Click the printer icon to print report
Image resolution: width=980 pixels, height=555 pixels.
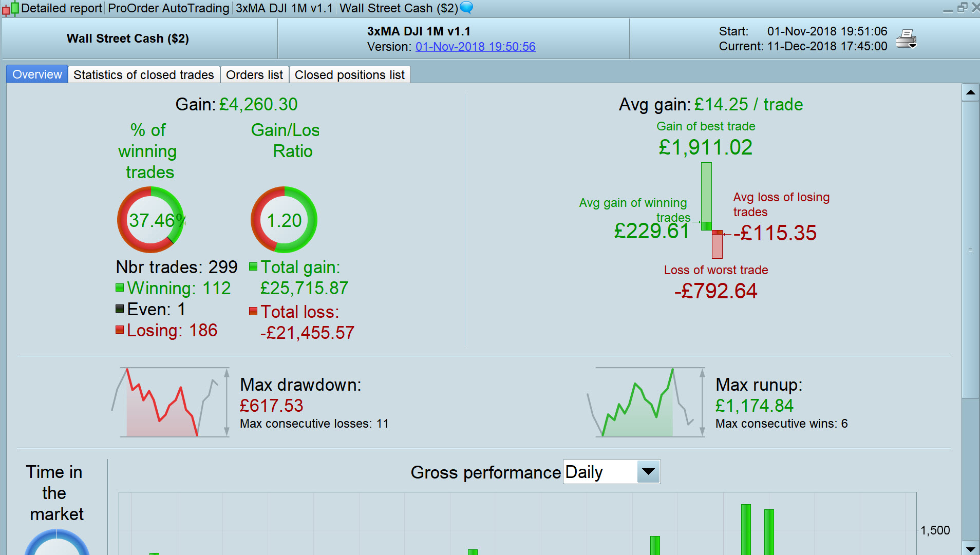tap(906, 39)
